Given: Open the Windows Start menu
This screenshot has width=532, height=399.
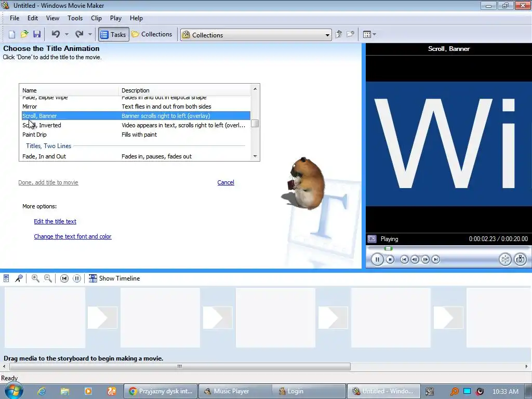Looking at the screenshot, I should pos(14,391).
